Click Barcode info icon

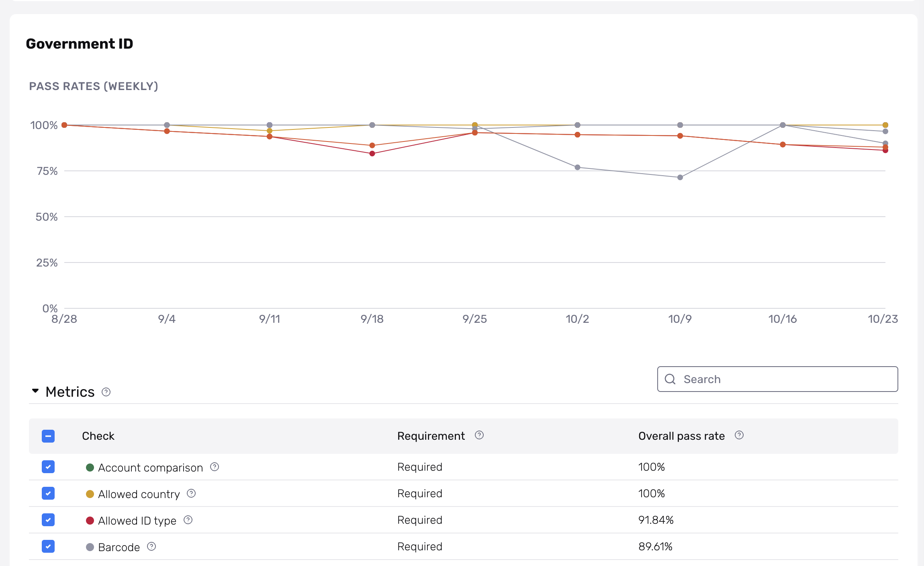coord(151,546)
